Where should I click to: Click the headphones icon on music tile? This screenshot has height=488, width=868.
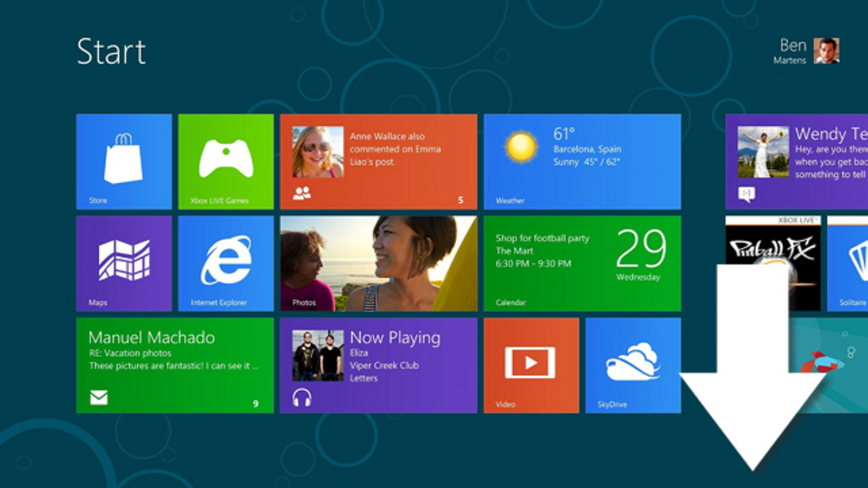(x=302, y=398)
